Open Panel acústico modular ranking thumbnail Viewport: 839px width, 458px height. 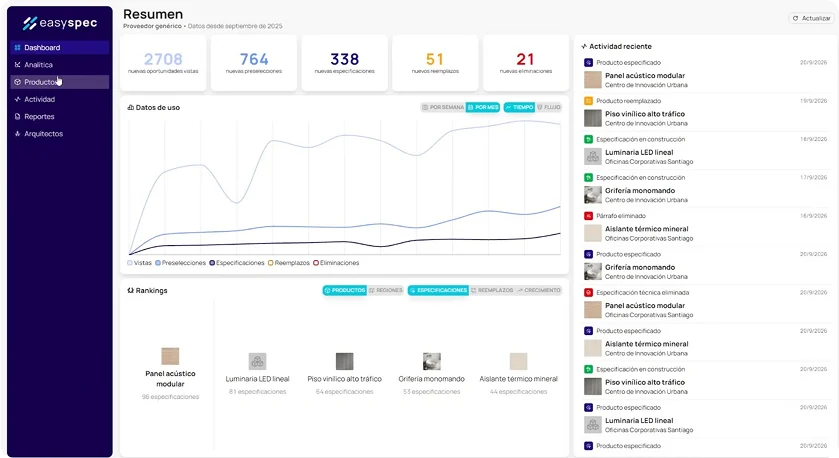coord(170,356)
